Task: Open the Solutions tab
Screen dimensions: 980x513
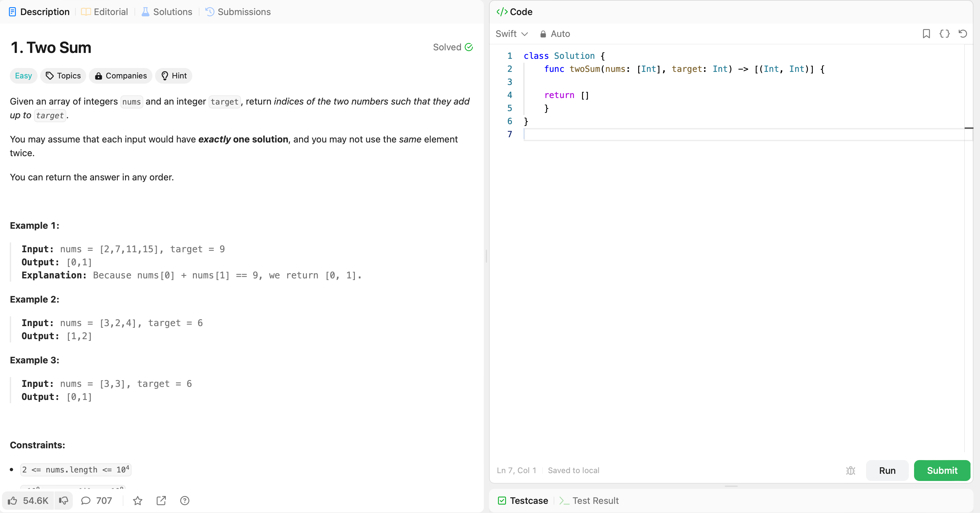Action: (x=166, y=12)
